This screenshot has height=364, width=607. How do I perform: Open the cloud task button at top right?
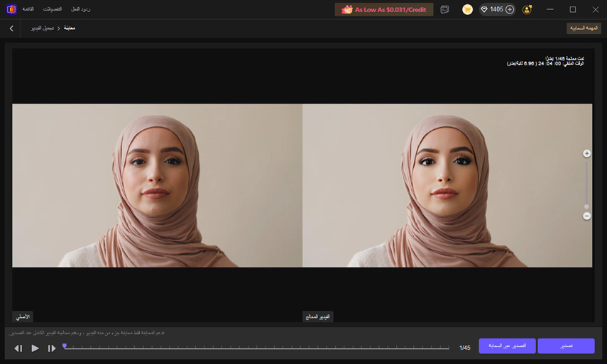[x=584, y=28]
